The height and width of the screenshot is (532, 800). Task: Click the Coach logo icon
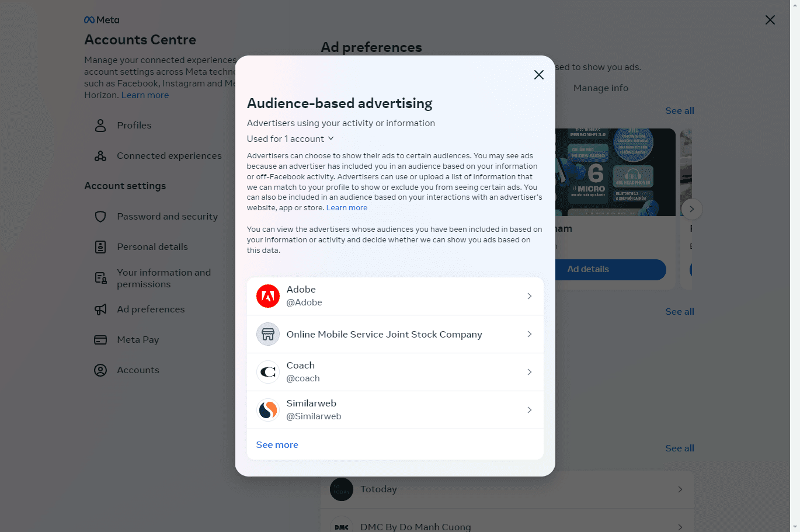(x=268, y=372)
